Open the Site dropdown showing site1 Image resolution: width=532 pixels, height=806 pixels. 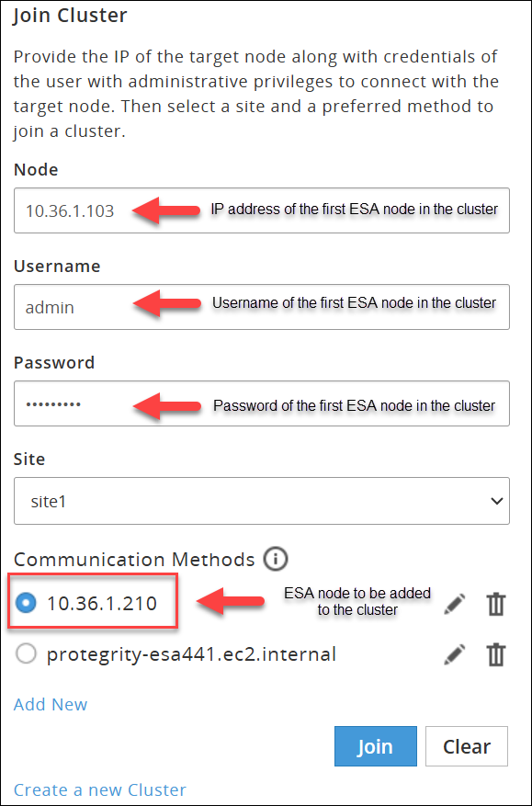point(262,501)
